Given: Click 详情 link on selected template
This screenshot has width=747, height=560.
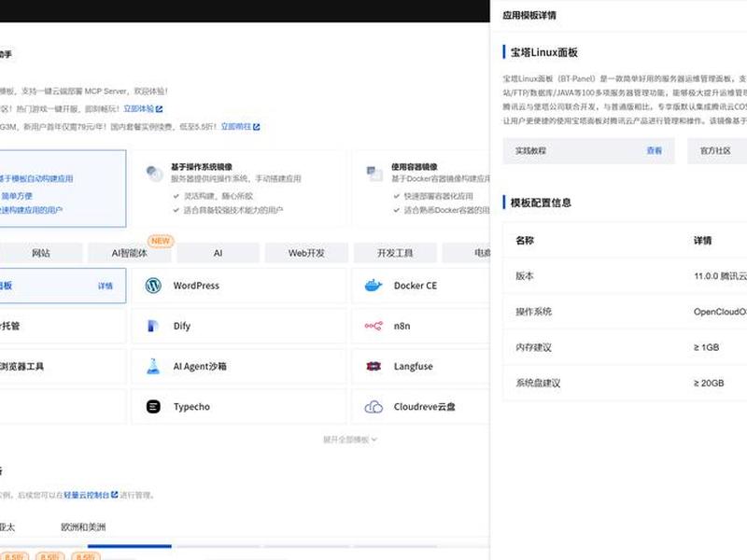Looking at the screenshot, I should click(x=106, y=286).
